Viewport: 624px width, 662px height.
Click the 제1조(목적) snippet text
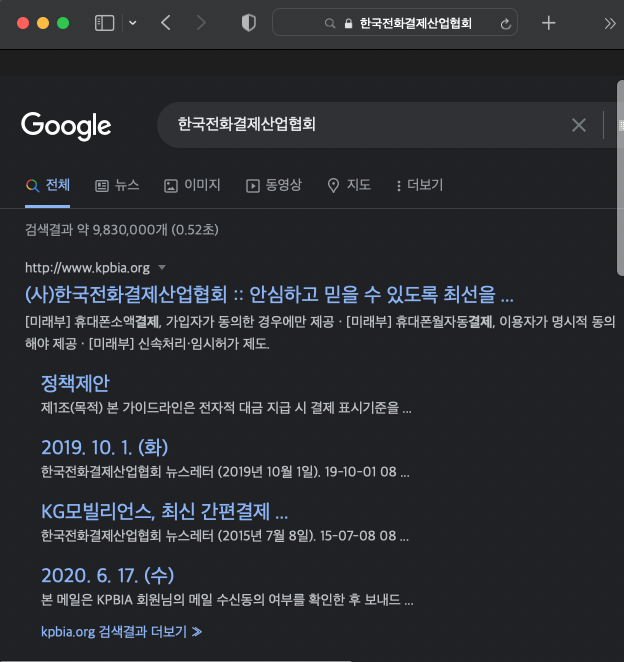(x=226, y=408)
